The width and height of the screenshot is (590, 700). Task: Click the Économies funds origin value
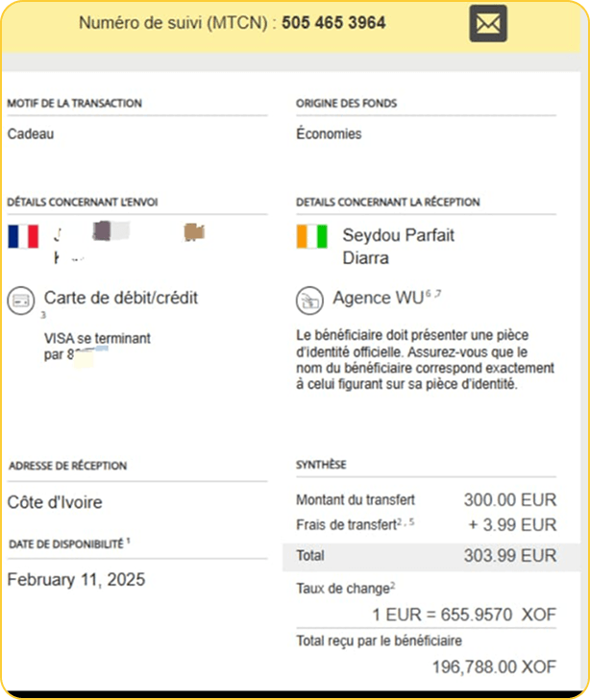(329, 134)
